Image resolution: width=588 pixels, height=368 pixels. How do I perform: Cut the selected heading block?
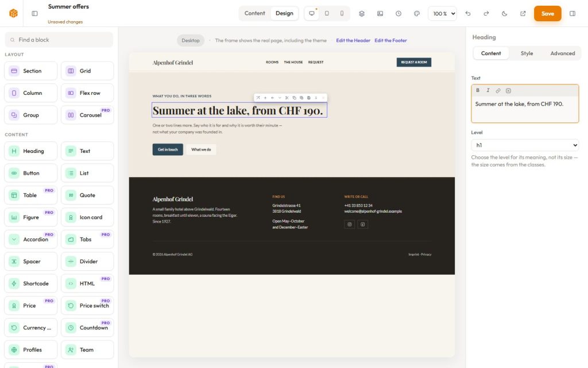(x=287, y=98)
